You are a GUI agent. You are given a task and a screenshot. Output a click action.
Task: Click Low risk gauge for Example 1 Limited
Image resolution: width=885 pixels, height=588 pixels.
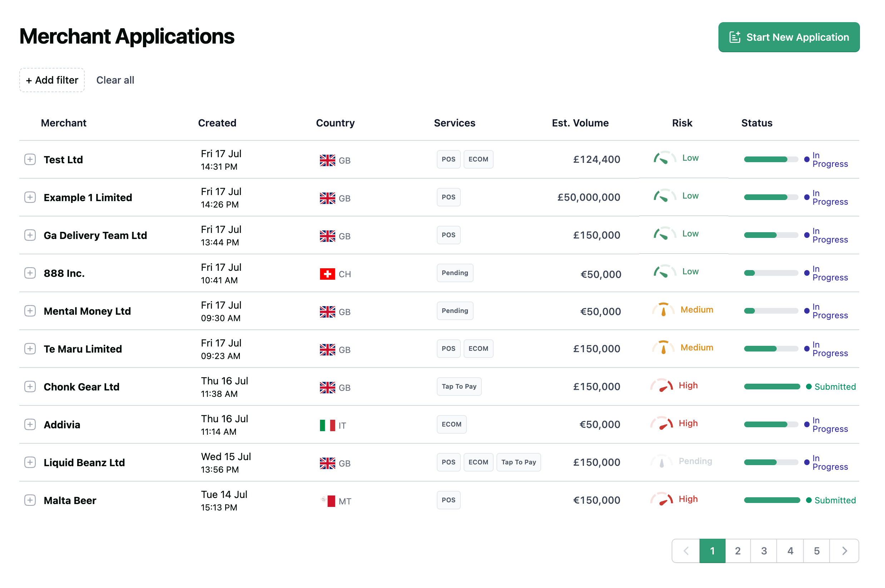coord(664,196)
